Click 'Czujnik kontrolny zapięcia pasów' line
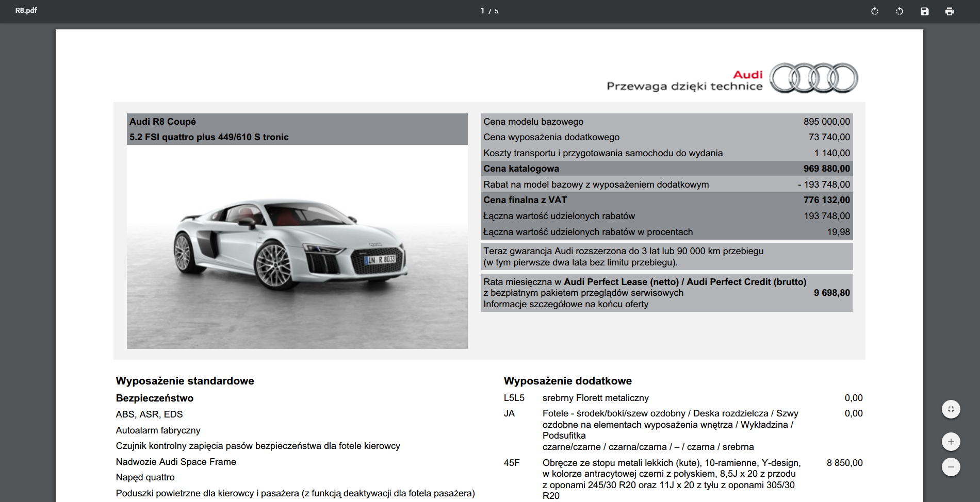Screen dimensions: 980x502 [x=258, y=446]
